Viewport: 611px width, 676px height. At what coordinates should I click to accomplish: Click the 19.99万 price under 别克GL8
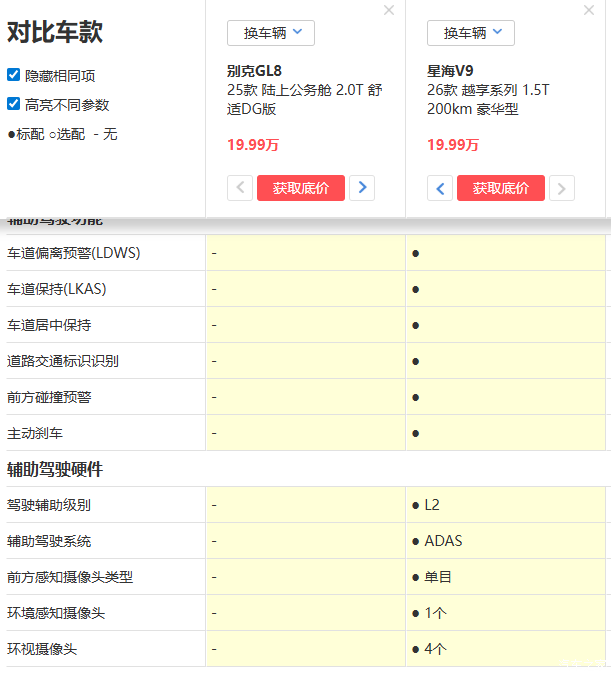(x=253, y=145)
